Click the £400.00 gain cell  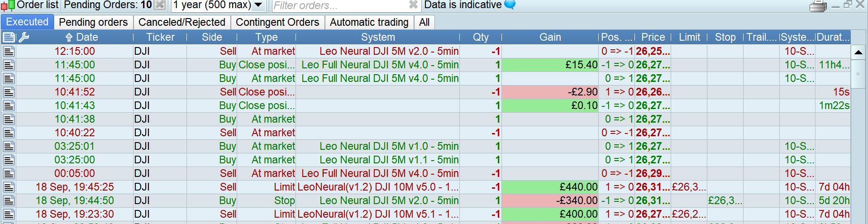[x=550, y=214]
